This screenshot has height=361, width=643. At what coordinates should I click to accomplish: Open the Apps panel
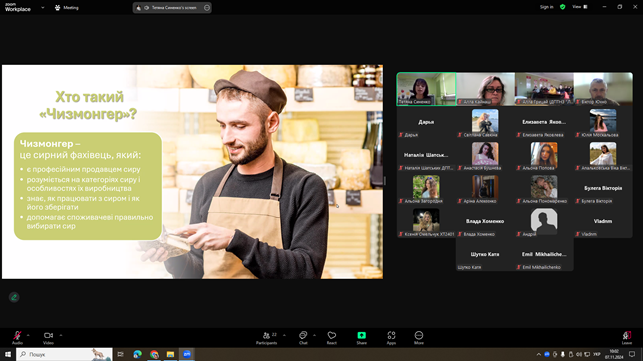point(391,338)
